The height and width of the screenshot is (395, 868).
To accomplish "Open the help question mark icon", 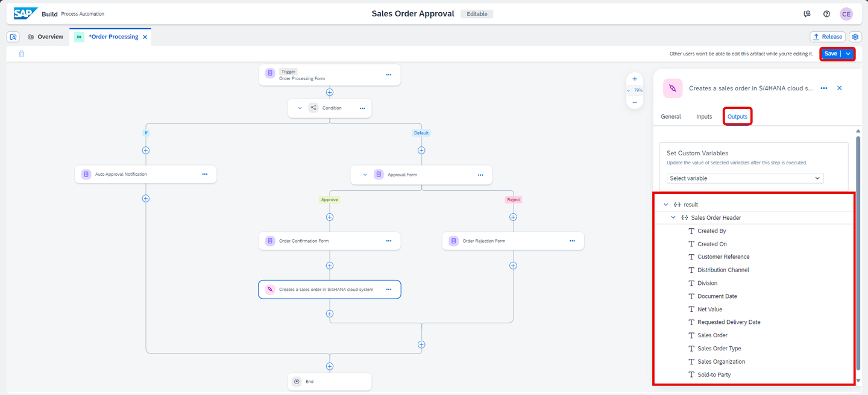I will (826, 14).
